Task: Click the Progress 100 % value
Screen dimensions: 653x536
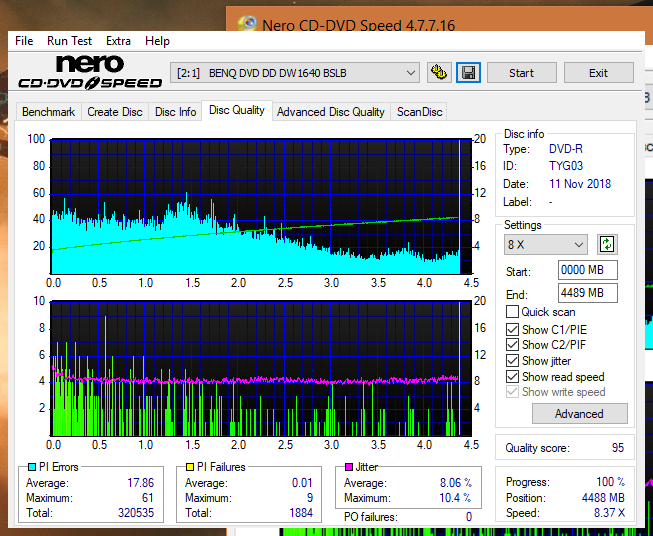Action: (x=611, y=482)
